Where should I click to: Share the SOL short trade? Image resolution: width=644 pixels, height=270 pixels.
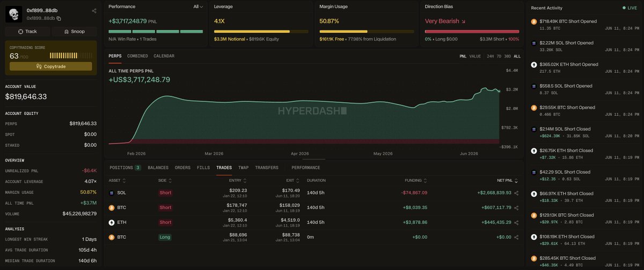pos(516,193)
